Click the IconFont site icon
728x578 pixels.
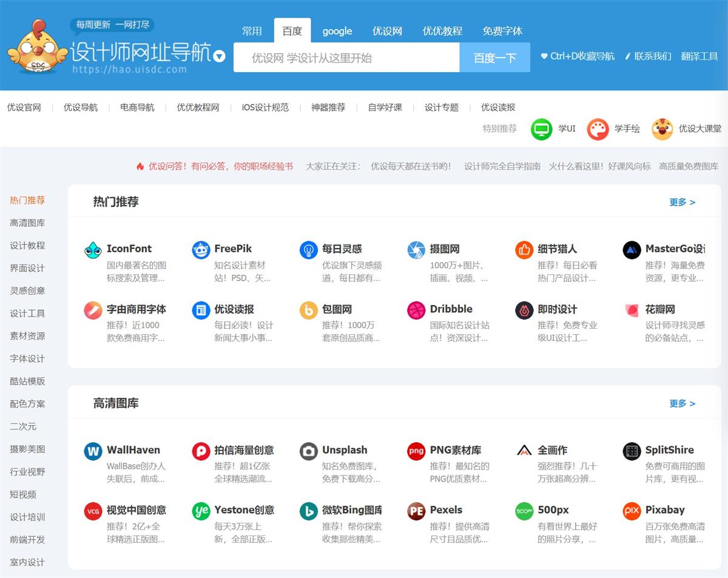[93, 250]
